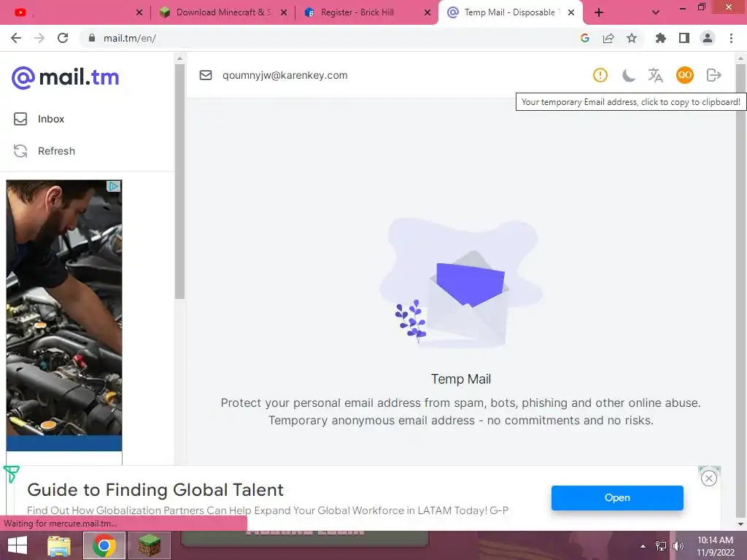Toggle the browser side panel
This screenshot has width=747, height=560.
(684, 38)
